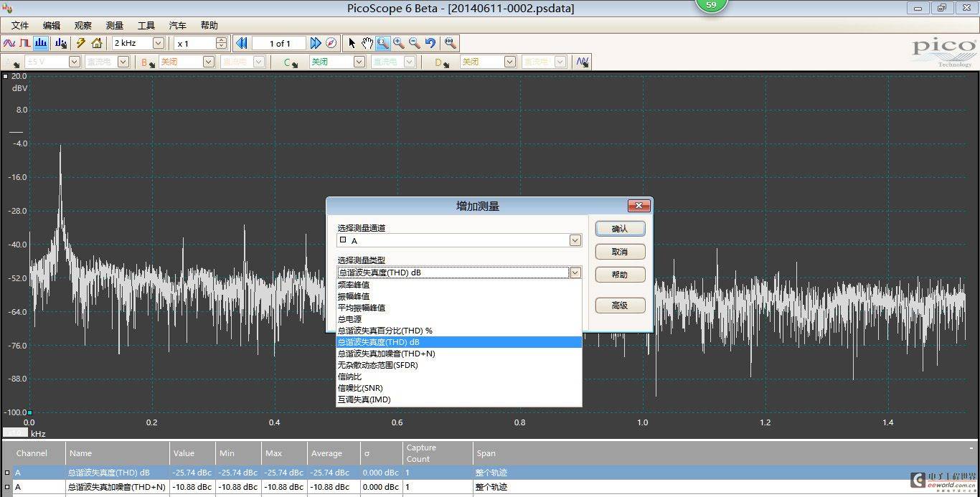Select 总谐波失真加噪音(THD+N) list option

[x=458, y=354]
